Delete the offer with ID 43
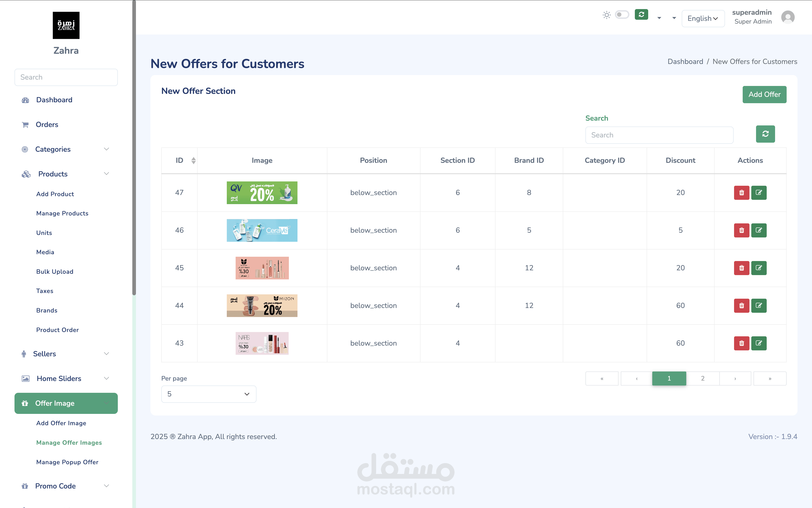This screenshot has height=508, width=812. pyautogui.click(x=742, y=343)
